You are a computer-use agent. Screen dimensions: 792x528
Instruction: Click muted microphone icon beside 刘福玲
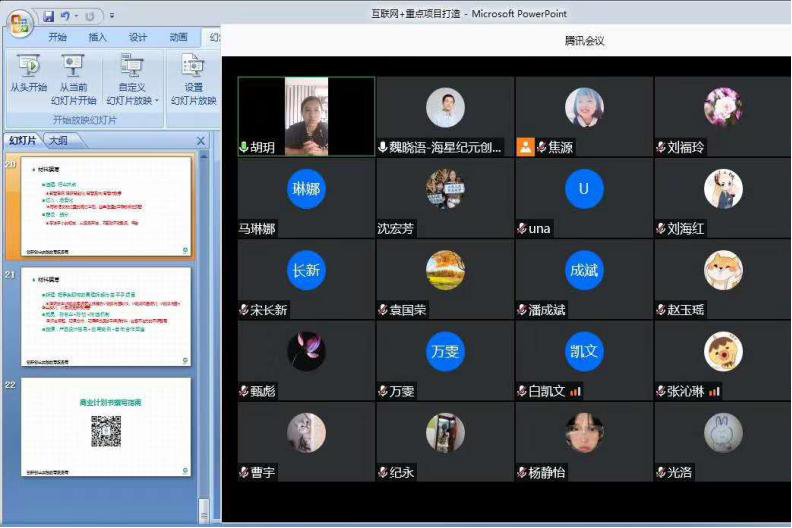point(661,147)
